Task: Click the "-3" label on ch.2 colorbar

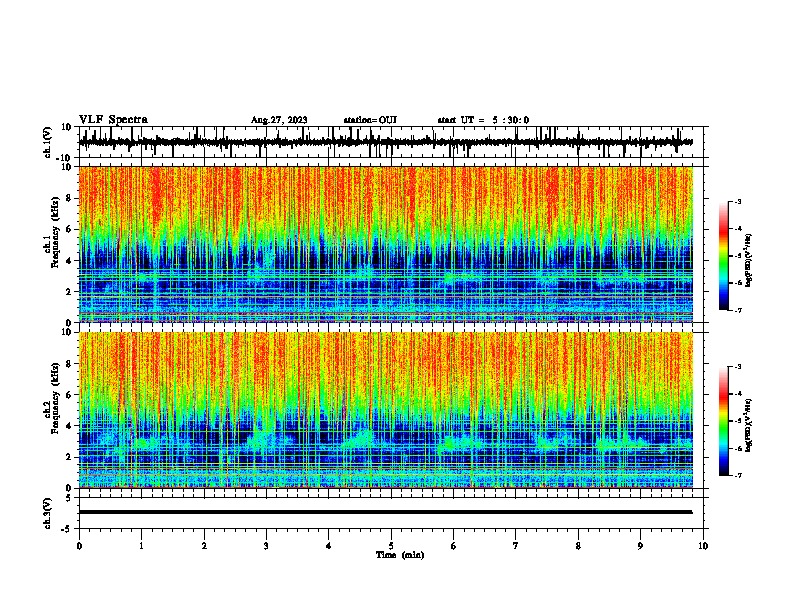Action: coord(737,367)
